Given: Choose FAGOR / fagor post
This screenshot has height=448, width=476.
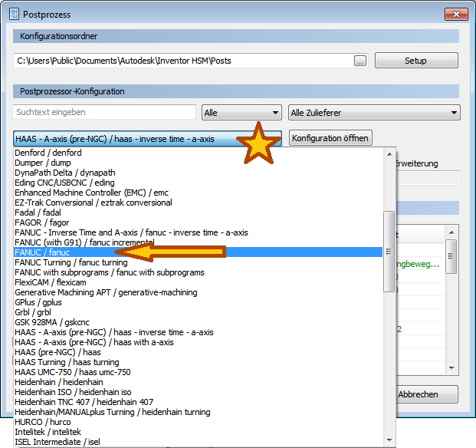Looking at the screenshot, I should coord(198,222).
